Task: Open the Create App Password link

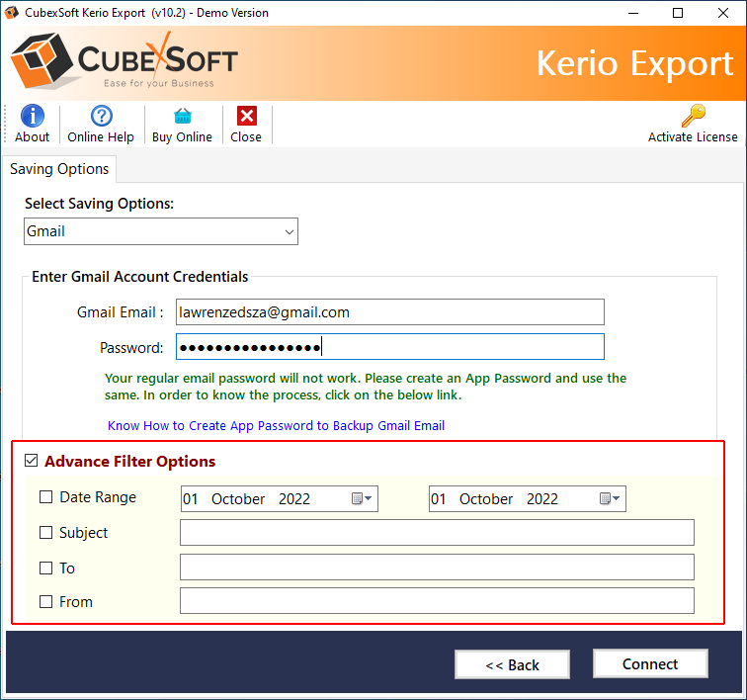Action: pos(277,426)
